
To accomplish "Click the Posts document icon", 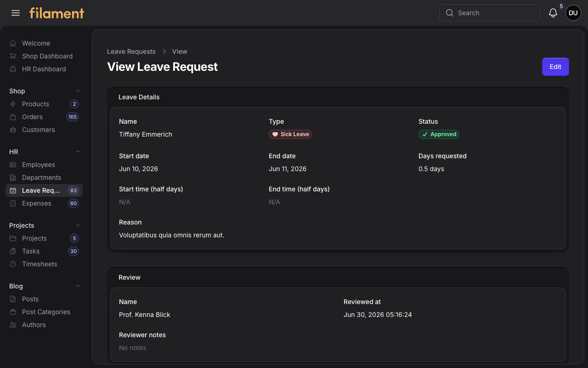I will coord(13,299).
